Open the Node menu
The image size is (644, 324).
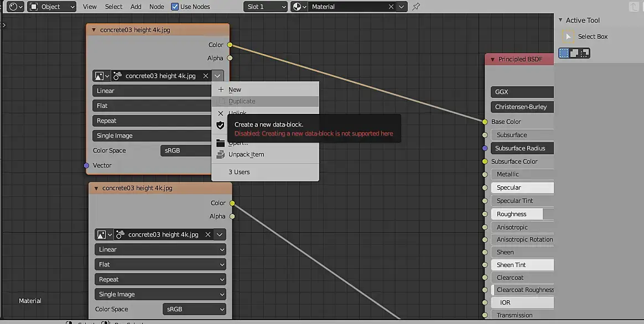click(x=157, y=7)
